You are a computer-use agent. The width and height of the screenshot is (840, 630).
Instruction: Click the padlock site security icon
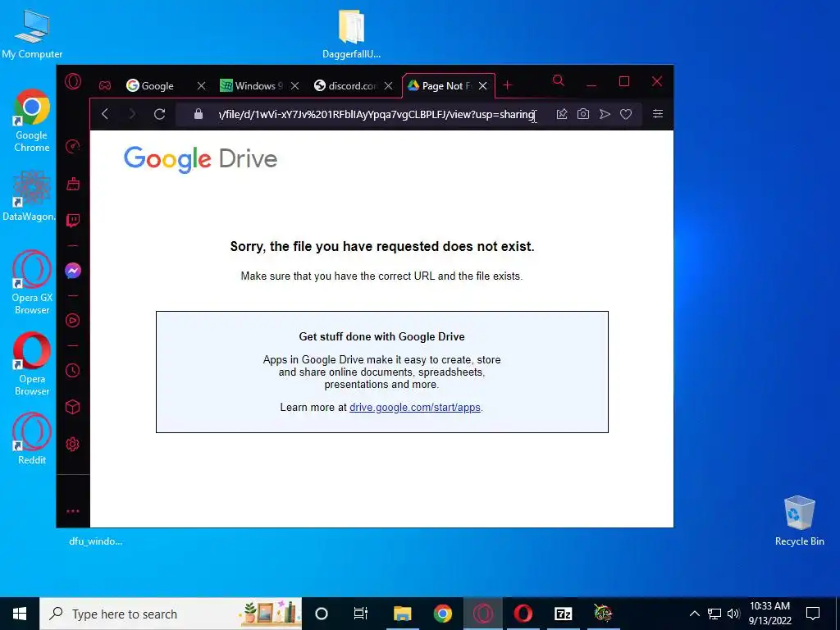[199, 114]
